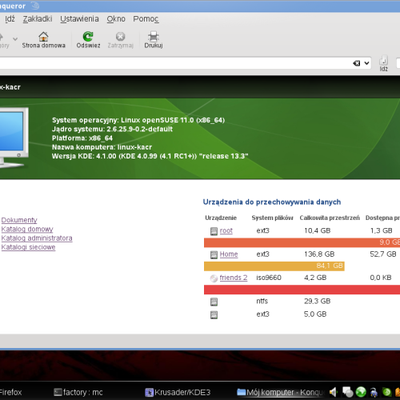
Task: Switch to Firefox in the taskbar
Action: point(11,392)
